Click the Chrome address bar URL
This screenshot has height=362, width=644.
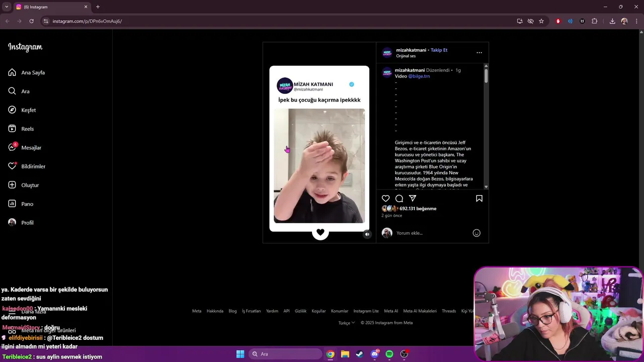click(x=87, y=21)
